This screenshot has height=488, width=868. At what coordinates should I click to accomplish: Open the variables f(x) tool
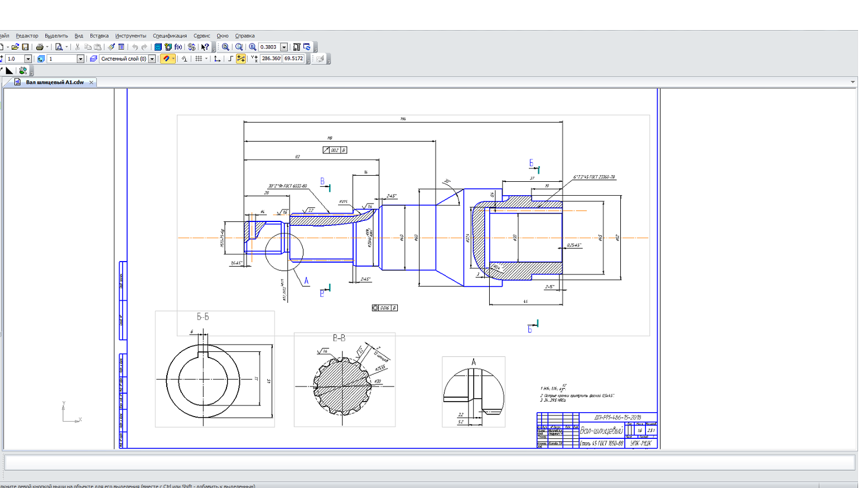tap(179, 47)
